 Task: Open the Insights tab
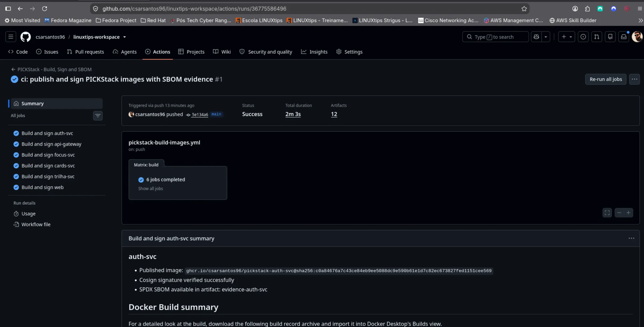coord(314,52)
